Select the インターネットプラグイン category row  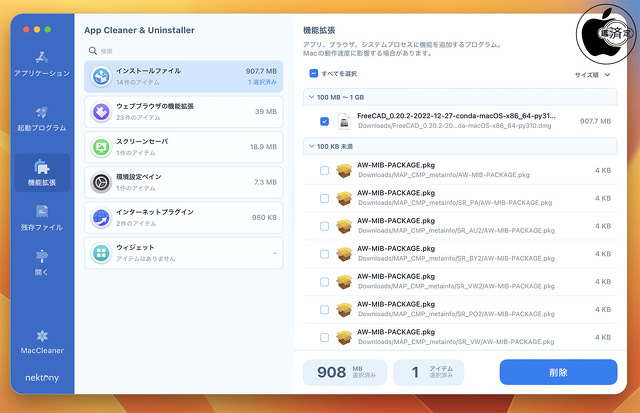pos(184,218)
